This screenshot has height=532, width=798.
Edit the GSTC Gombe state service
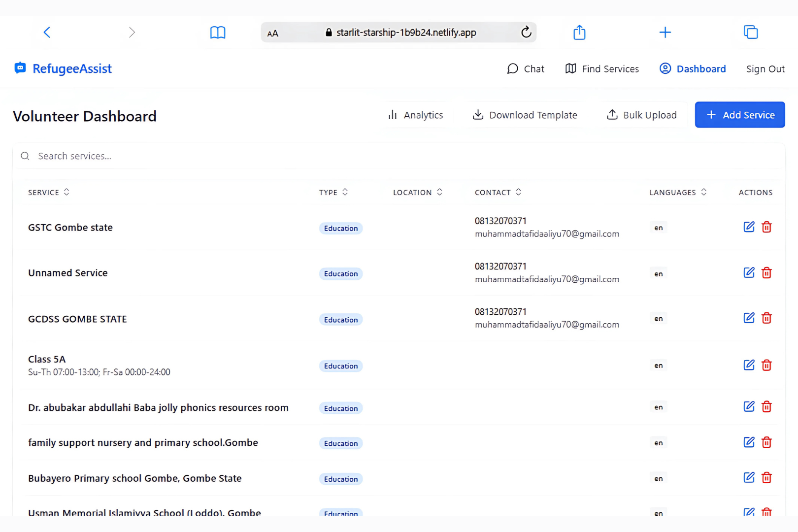(749, 227)
